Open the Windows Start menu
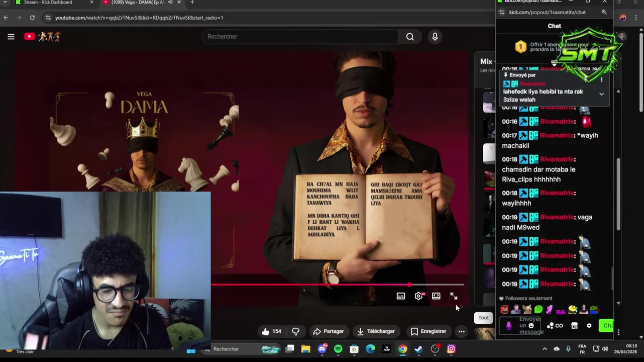 191,349
